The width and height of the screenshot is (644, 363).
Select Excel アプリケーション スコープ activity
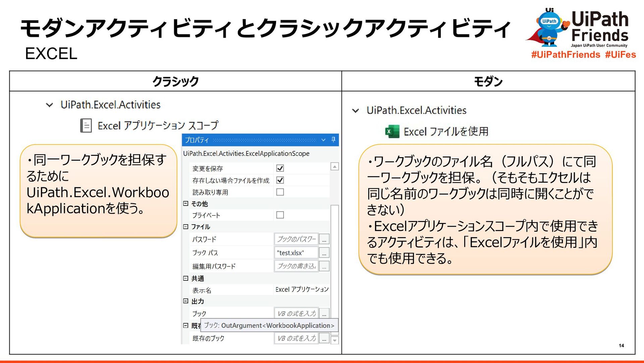[149, 126]
